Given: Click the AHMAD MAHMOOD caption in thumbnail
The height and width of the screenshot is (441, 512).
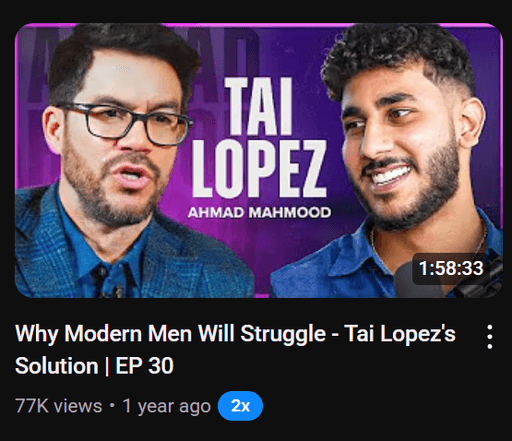Looking at the screenshot, I should coord(259,212).
